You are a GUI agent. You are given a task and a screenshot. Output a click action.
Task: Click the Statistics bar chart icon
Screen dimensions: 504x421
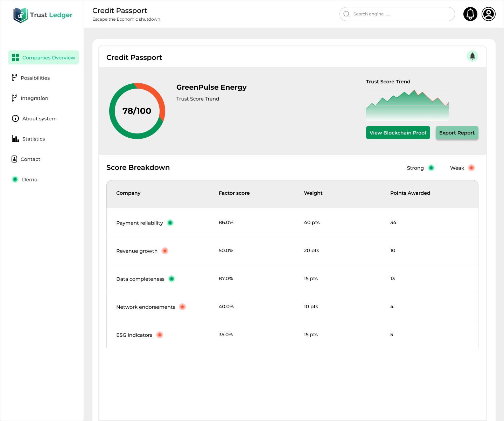coord(15,139)
